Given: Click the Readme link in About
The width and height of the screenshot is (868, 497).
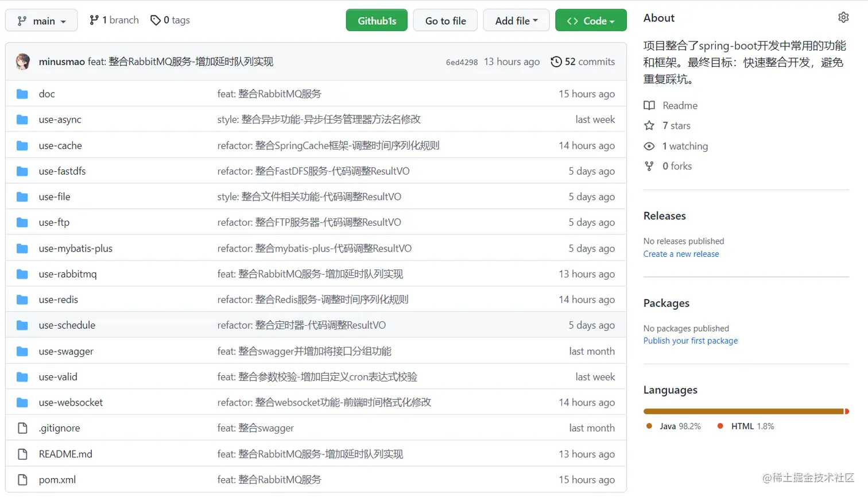Looking at the screenshot, I should tap(680, 105).
